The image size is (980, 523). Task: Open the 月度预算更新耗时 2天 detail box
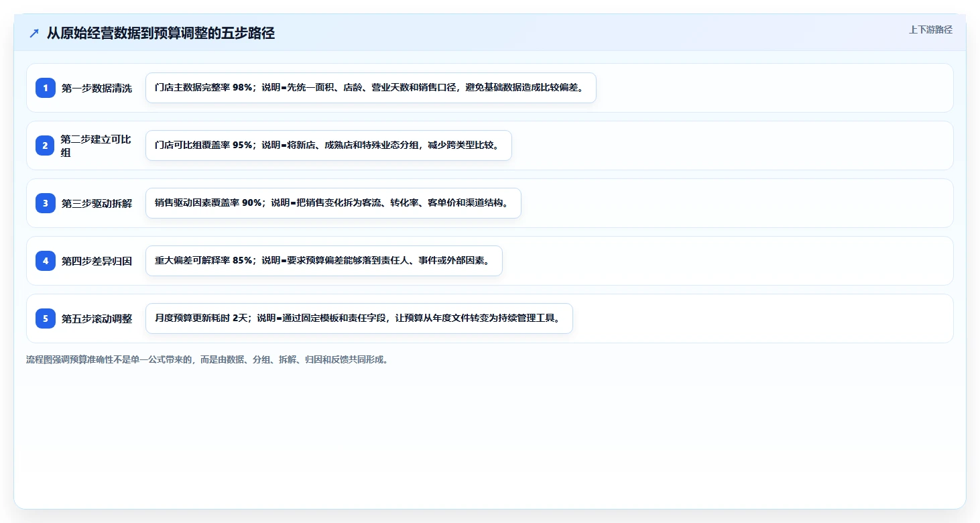(x=359, y=318)
